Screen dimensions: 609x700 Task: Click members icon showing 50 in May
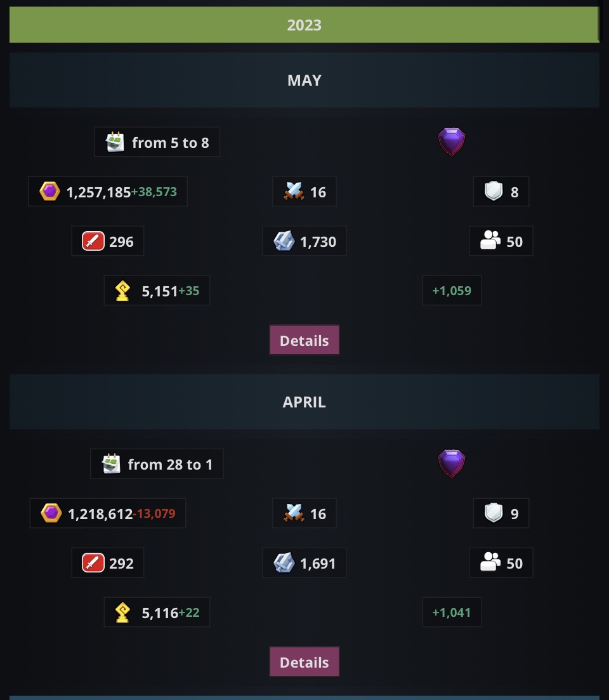click(490, 240)
